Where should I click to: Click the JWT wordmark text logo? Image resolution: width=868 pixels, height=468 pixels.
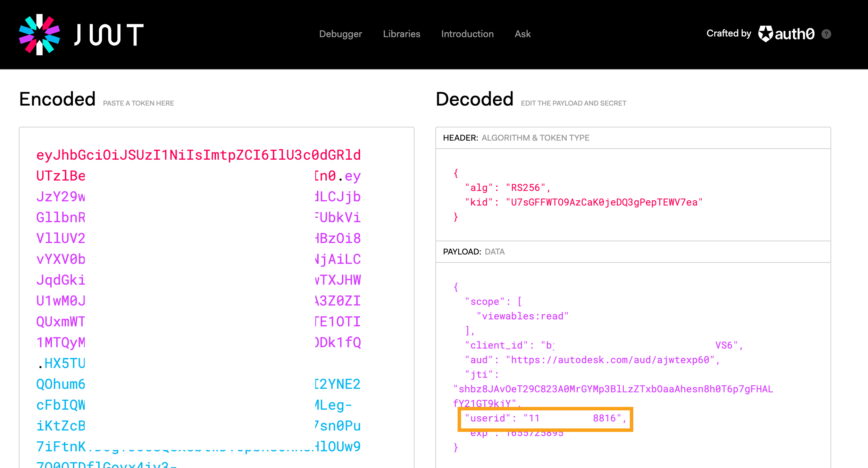click(109, 35)
